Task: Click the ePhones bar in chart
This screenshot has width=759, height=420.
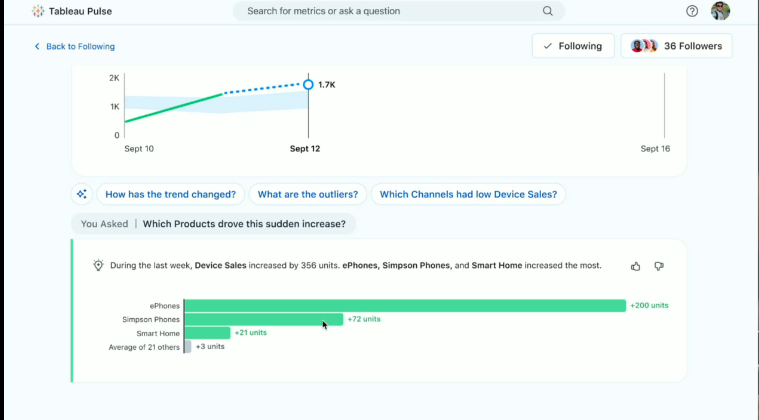Action: (405, 306)
